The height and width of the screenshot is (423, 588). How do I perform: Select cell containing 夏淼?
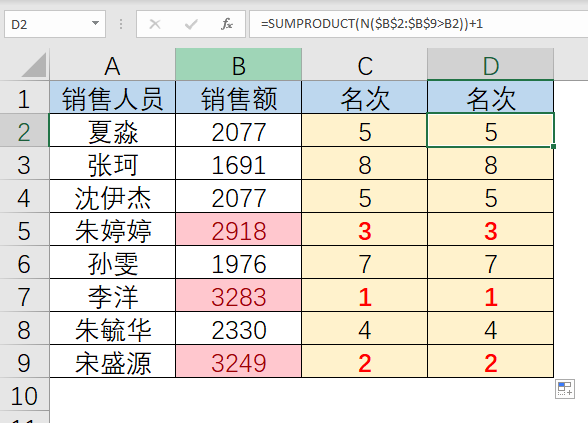(x=112, y=130)
